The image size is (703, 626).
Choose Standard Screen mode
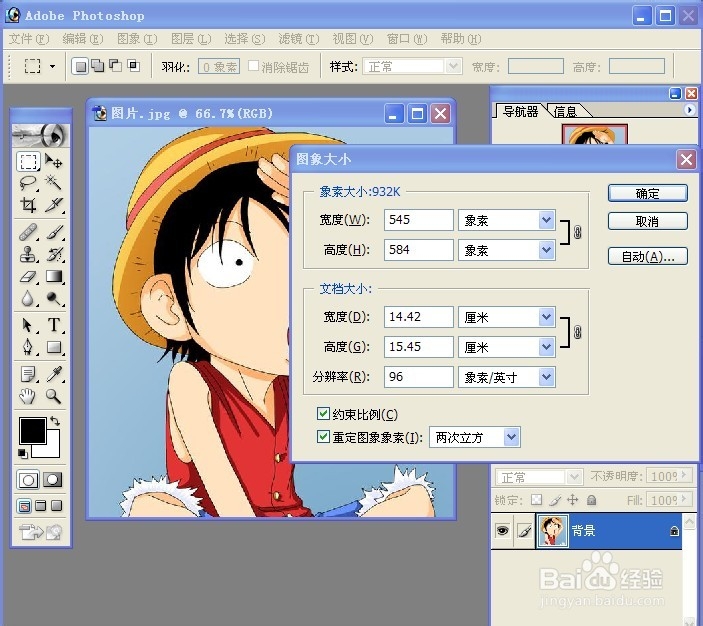(x=25, y=506)
